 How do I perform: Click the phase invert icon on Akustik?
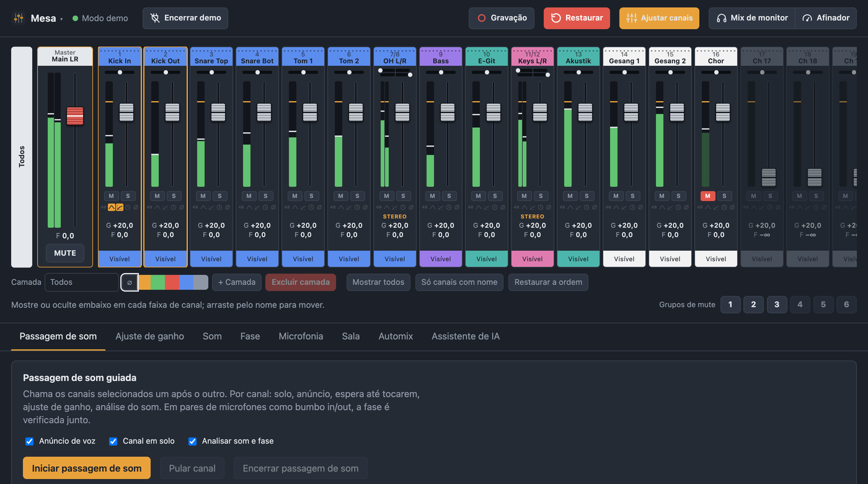click(x=595, y=207)
